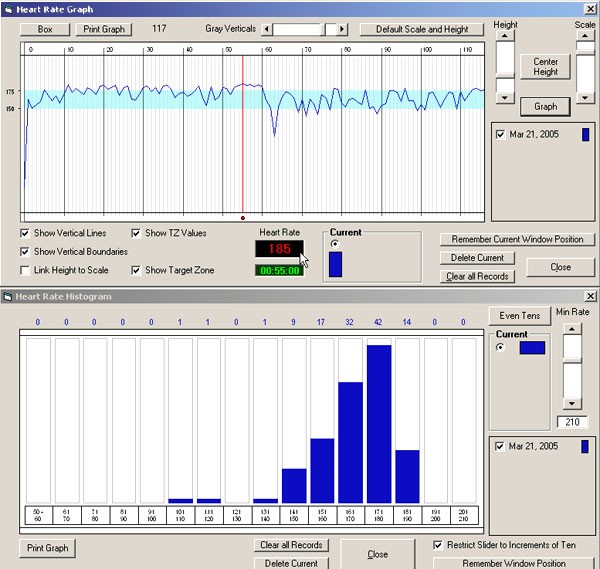The height and width of the screenshot is (569, 600).
Task: Click Clear all Records in Histogram window
Action: coord(291,545)
